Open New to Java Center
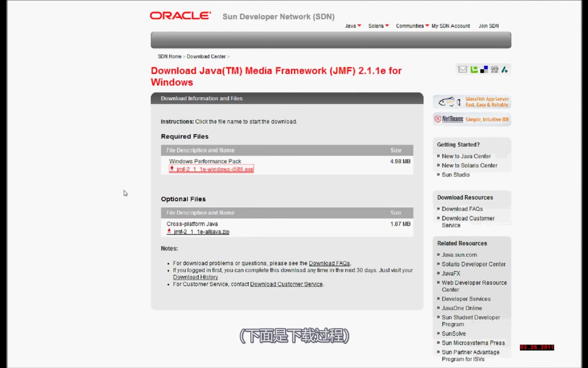Image resolution: width=588 pixels, height=368 pixels. 466,156
